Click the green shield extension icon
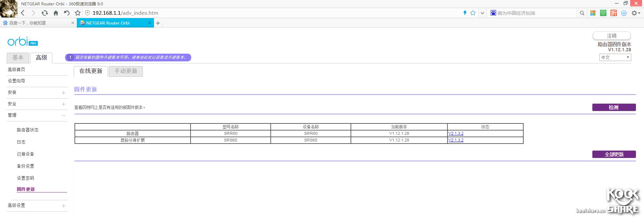644x219 pixels. click(603, 13)
